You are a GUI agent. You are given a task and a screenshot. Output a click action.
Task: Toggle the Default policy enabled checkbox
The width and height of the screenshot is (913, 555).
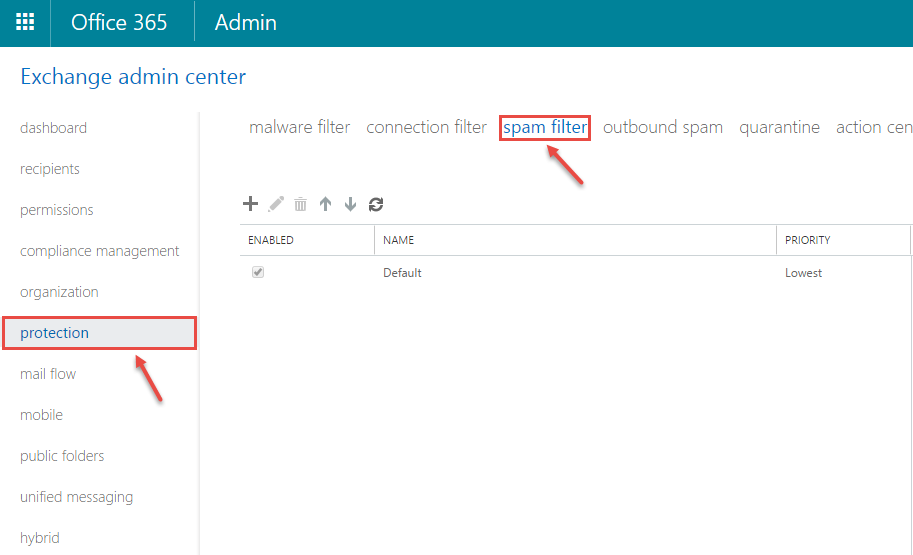click(x=258, y=272)
